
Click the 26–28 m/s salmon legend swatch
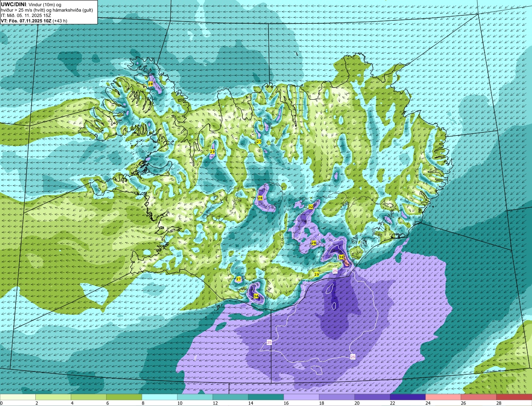pyautogui.click(x=479, y=397)
